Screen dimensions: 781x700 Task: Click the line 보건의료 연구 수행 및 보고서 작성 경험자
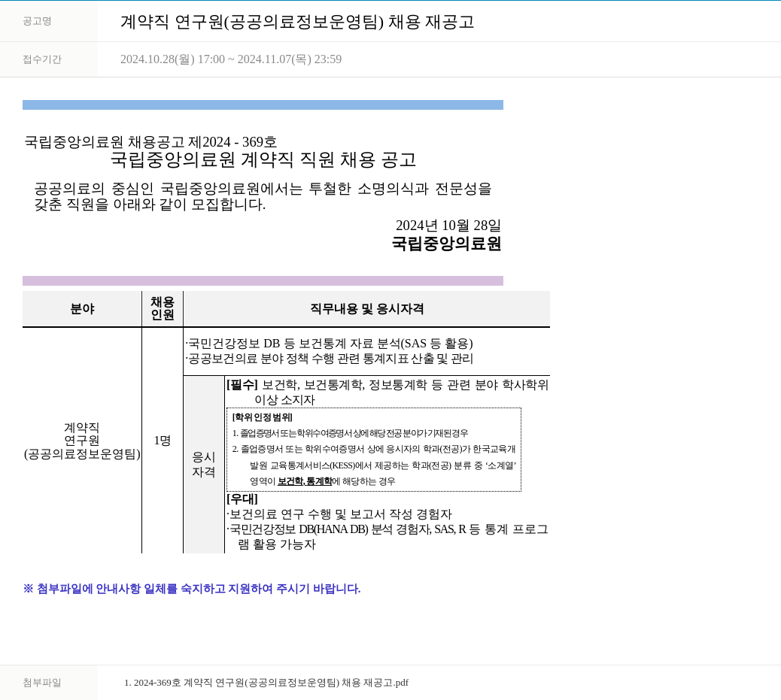click(339, 514)
